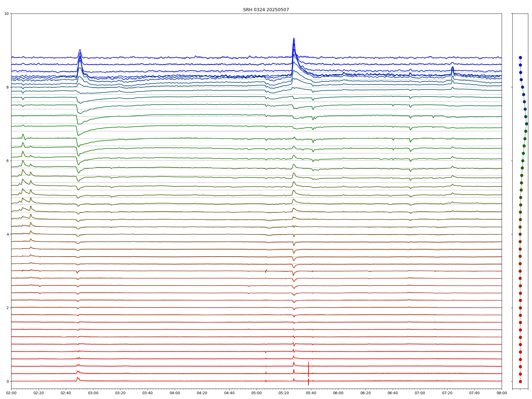Click the topmost blue dot in side panel

click(520, 57)
